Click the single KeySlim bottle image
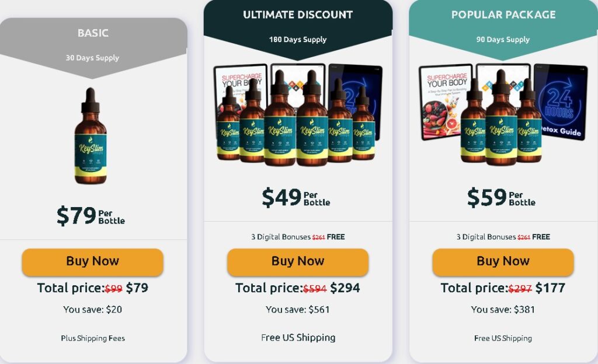 tap(91, 137)
